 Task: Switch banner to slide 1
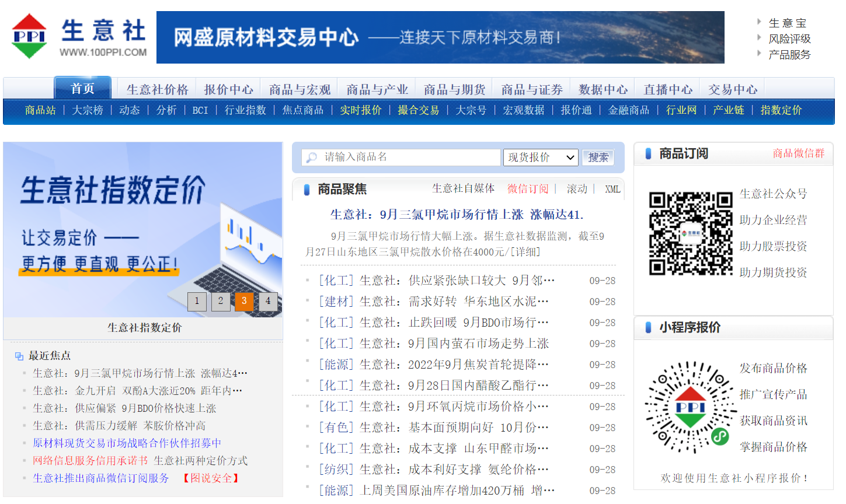point(197,301)
